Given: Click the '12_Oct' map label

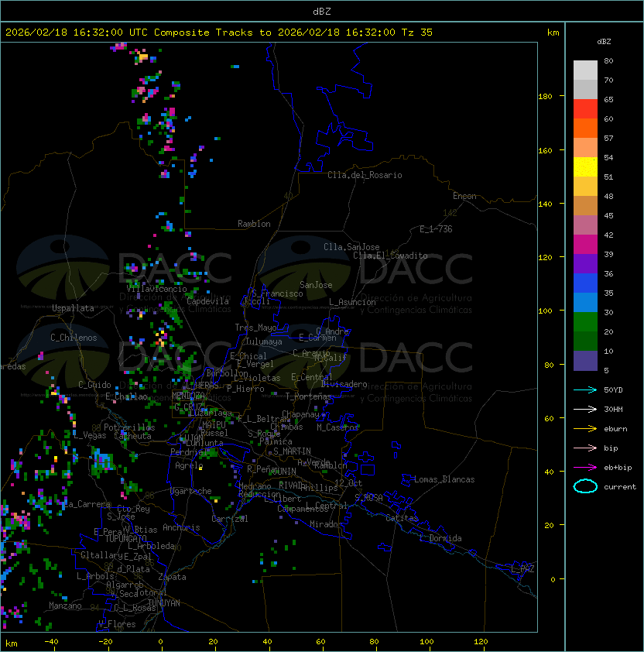Looking at the screenshot, I should (348, 483).
